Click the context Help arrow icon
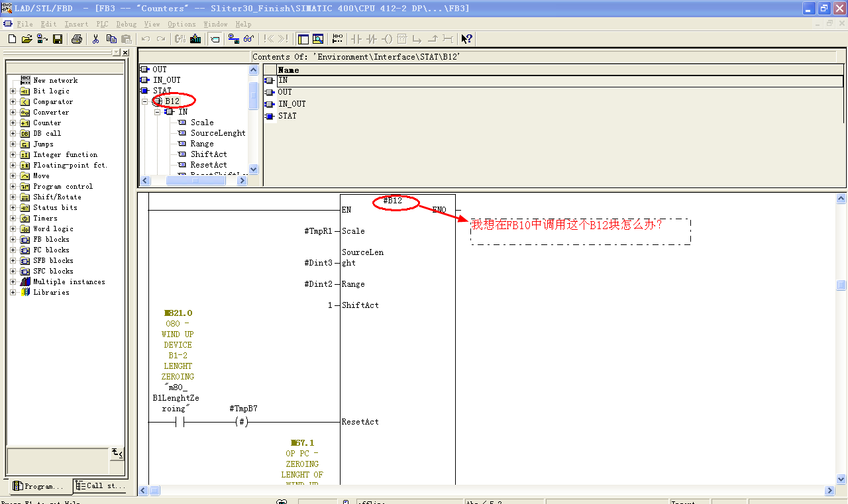This screenshot has height=504, width=848. (467, 39)
